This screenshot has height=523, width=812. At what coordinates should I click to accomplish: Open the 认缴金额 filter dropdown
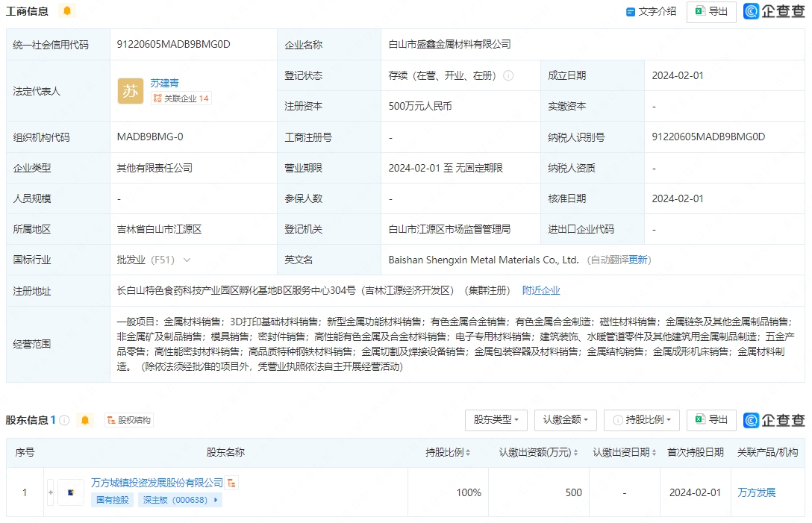(566, 420)
